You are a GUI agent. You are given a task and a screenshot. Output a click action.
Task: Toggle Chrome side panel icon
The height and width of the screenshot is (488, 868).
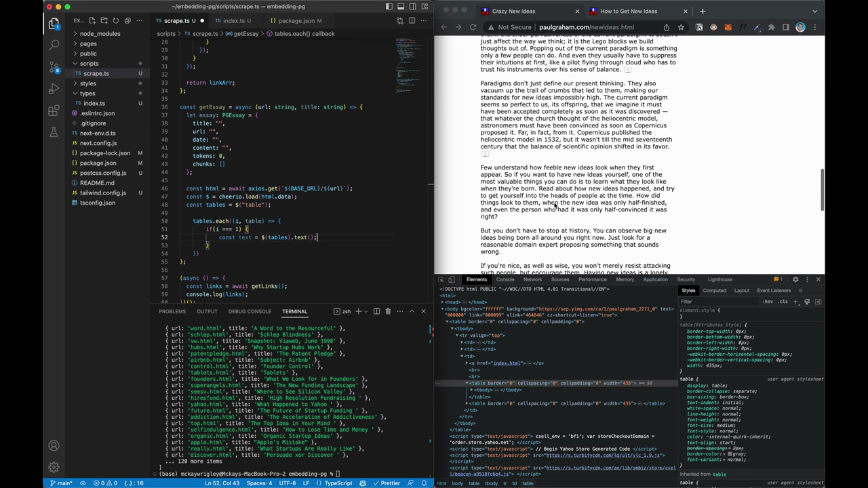tap(785, 27)
